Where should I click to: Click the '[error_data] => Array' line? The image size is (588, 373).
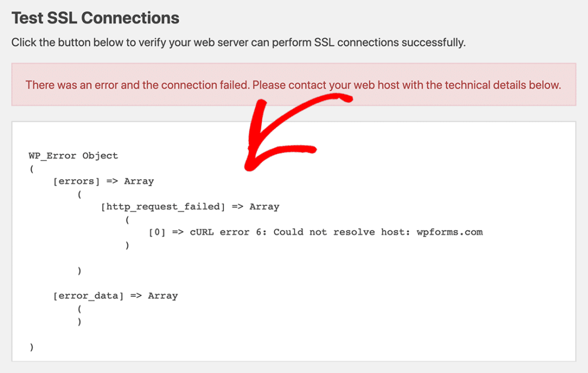pyautogui.click(x=115, y=296)
